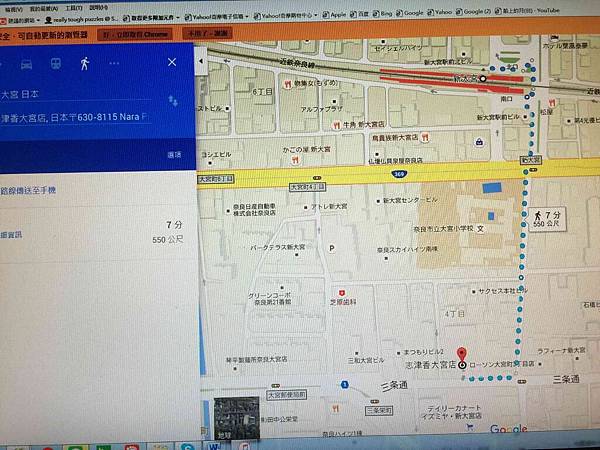Click 大宮町4丁目 bus stop label

(308, 187)
